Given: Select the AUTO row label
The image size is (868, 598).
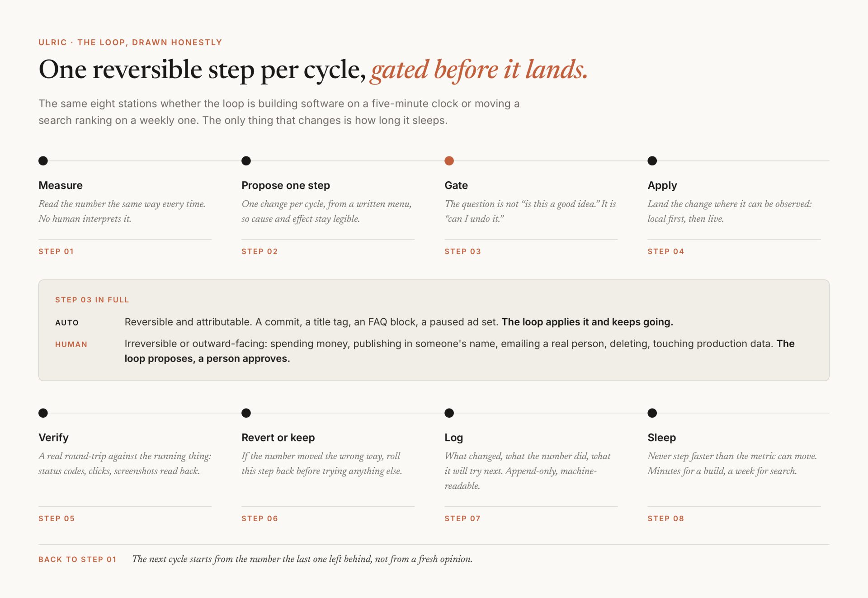Looking at the screenshot, I should click(x=67, y=323).
